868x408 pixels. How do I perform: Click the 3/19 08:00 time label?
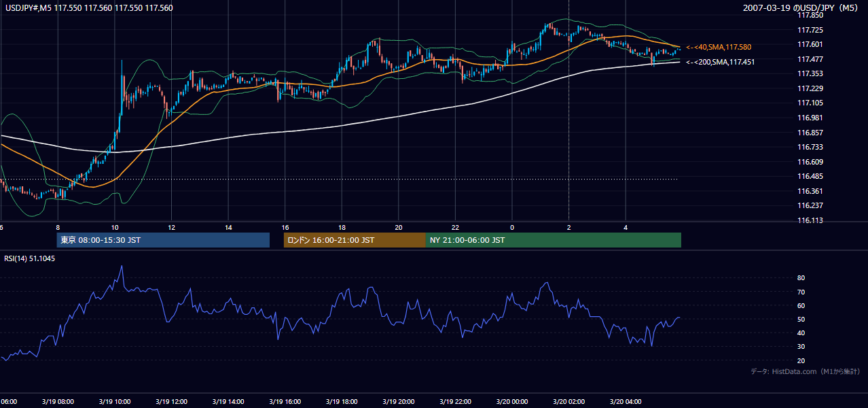(x=58, y=402)
